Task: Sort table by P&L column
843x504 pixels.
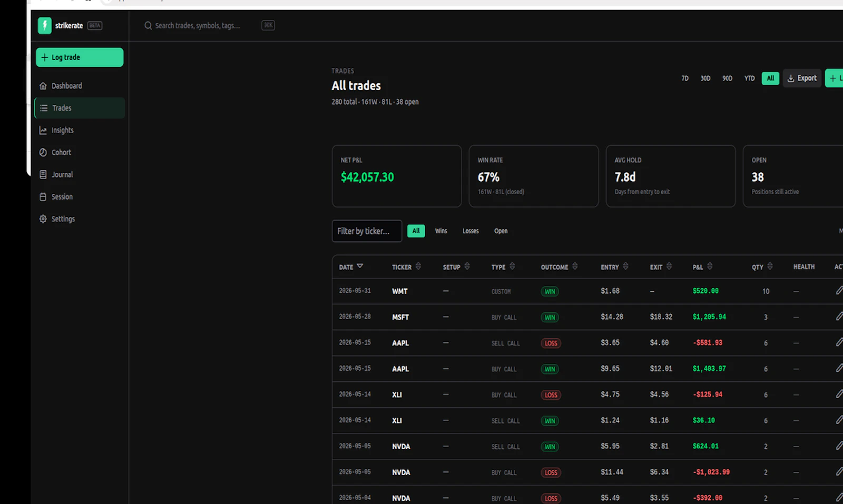Action: (x=702, y=267)
